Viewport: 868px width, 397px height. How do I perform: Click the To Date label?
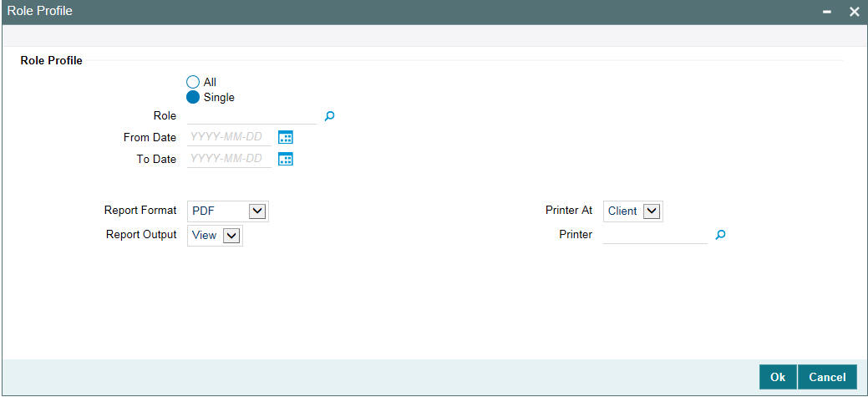[157, 160]
